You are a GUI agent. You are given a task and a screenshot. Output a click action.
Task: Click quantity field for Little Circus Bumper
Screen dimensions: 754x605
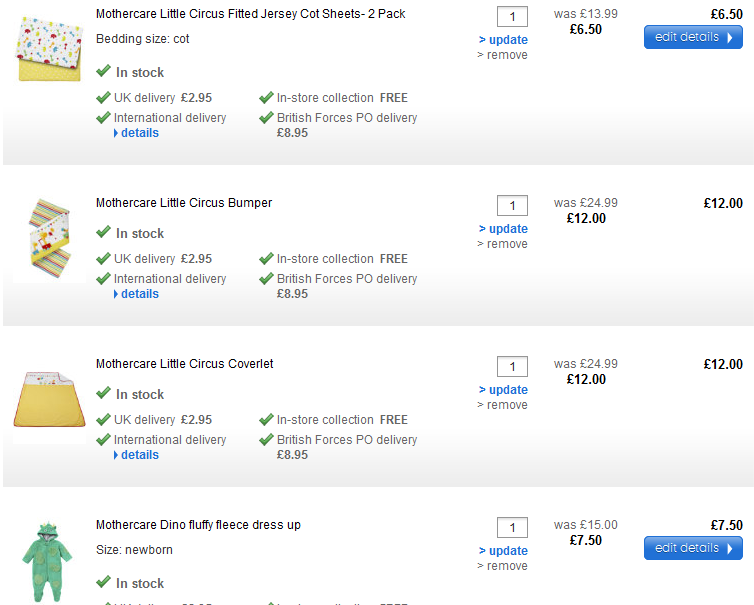click(512, 206)
